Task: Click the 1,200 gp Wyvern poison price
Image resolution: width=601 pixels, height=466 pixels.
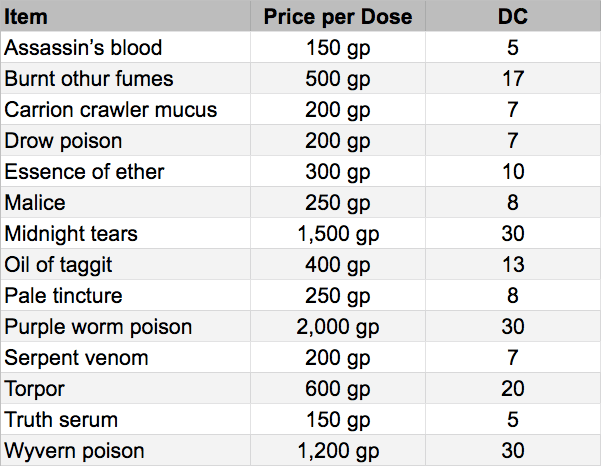Action: point(337,451)
